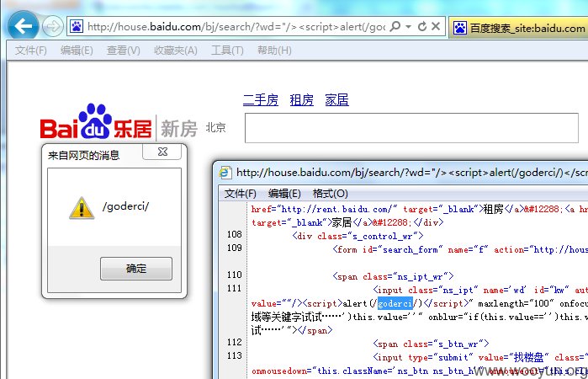Image resolution: width=588 pixels, height=379 pixels.
Task: Open the 查看(V) menu
Action: click(124, 50)
